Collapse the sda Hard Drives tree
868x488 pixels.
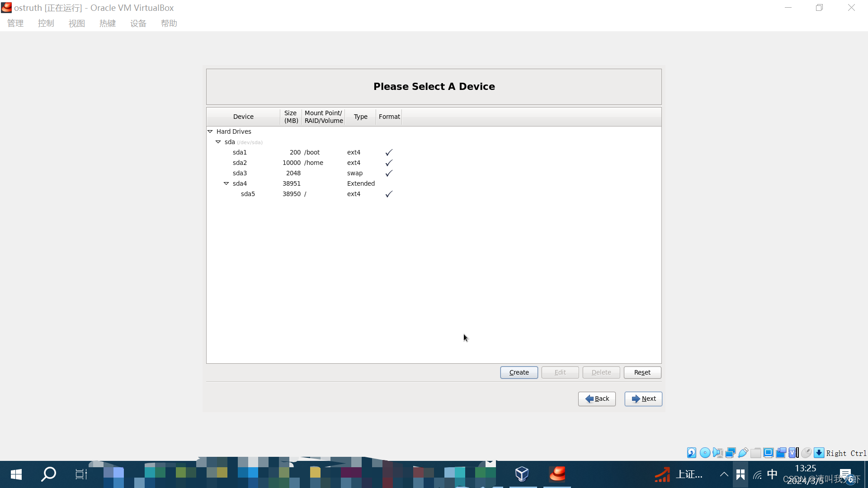coord(218,142)
